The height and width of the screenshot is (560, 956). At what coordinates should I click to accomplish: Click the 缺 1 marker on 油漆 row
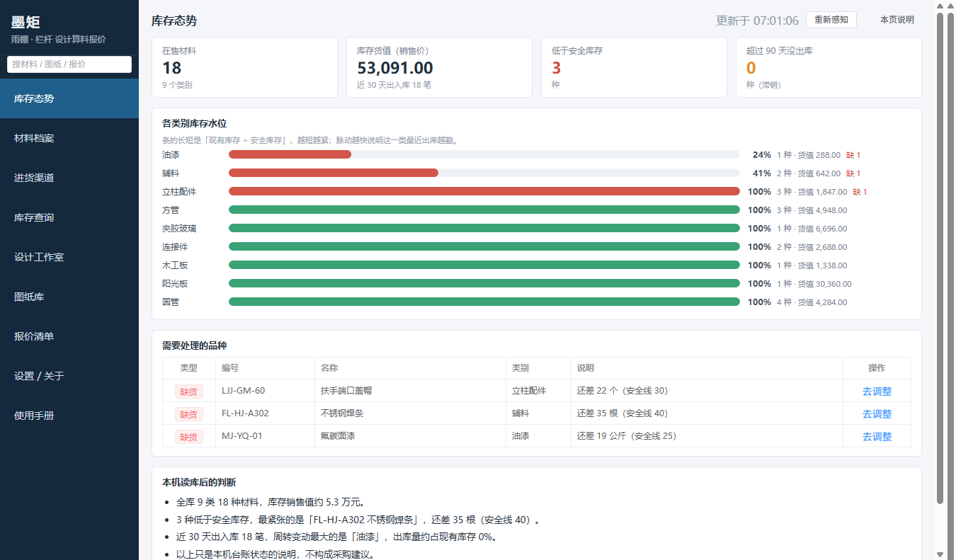[x=853, y=155]
